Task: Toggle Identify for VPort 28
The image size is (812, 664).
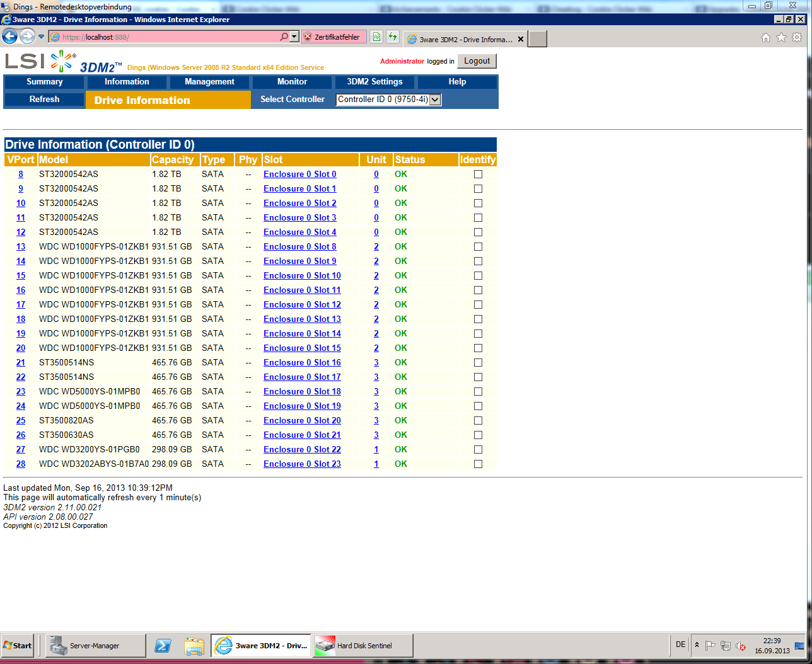Action: click(478, 464)
